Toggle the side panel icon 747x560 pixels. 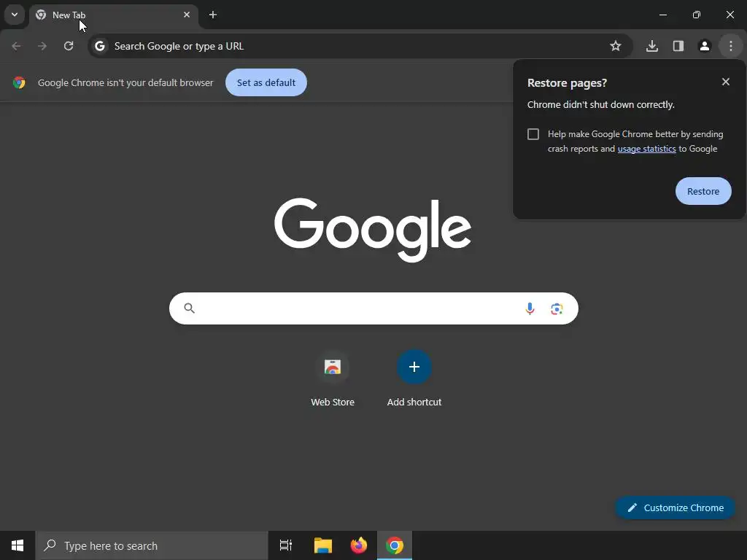(678, 46)
